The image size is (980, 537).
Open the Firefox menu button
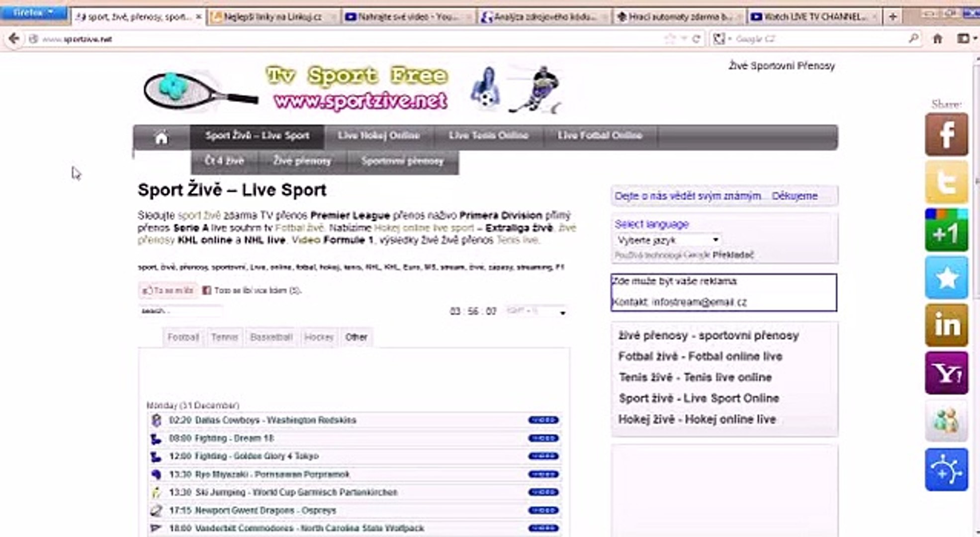(33, 12)
